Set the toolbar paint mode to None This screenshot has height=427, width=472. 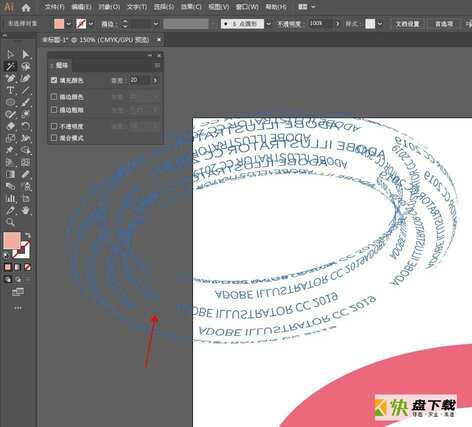coord(27,267)
